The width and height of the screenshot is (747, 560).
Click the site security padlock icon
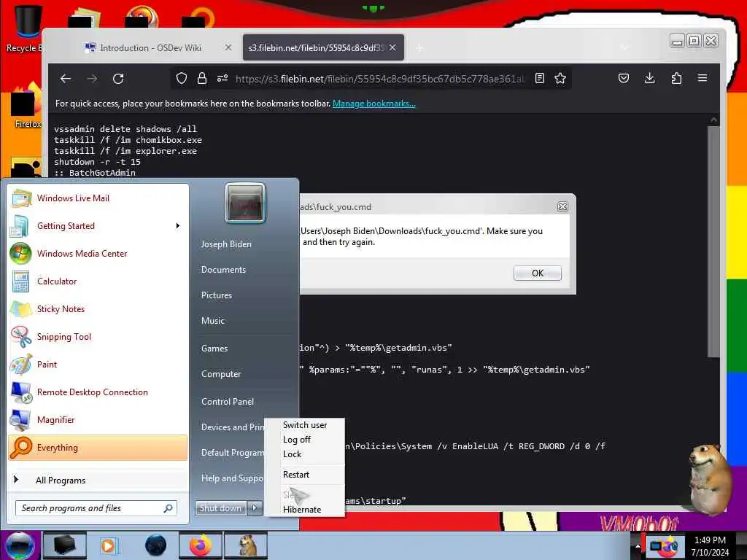point(202,78)
